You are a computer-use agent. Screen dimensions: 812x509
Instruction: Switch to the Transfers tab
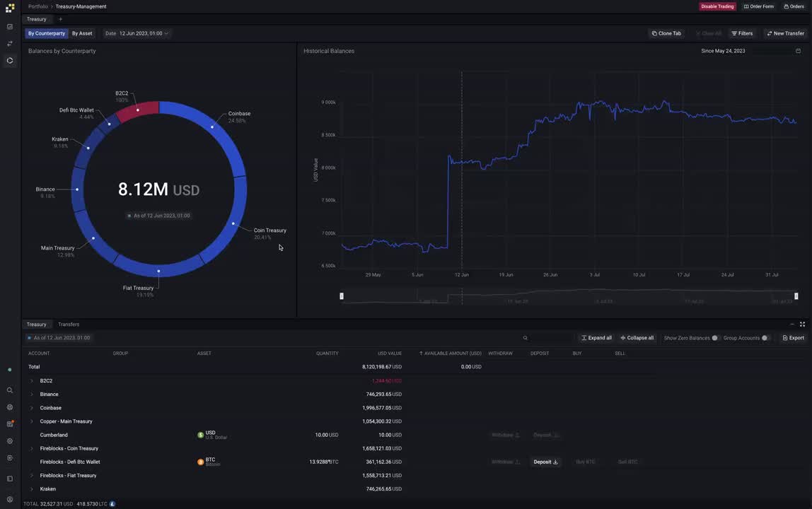(68, 324)
